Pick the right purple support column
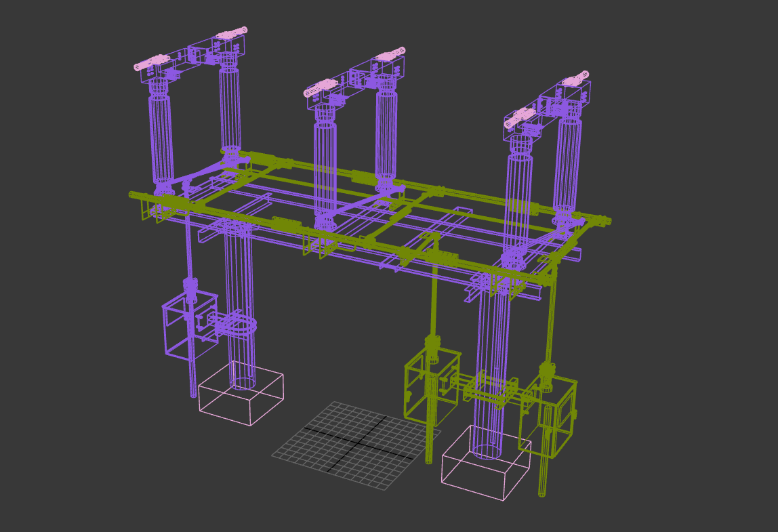This screenshot has width=778, height=532. pyautogui.click(x=491, y=366)
